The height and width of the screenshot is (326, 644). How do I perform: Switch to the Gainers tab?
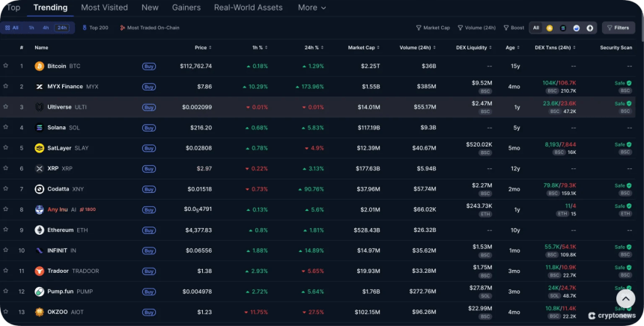[186, 7]
